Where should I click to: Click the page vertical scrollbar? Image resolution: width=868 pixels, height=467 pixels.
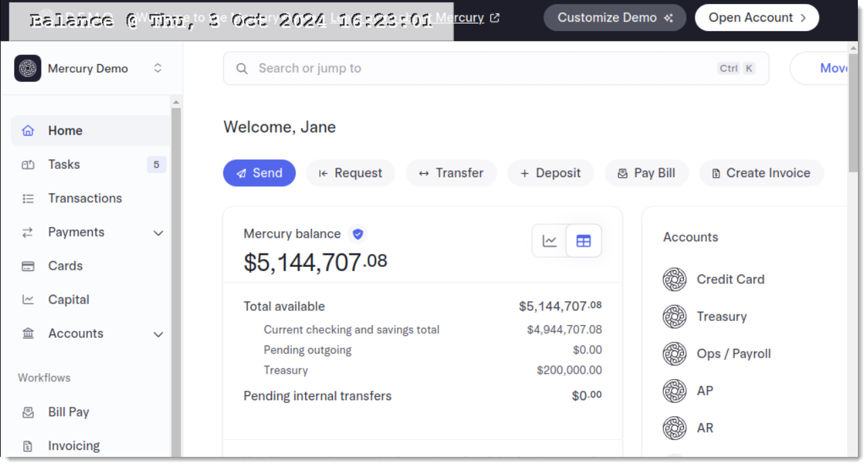click(x=854, y=112)
